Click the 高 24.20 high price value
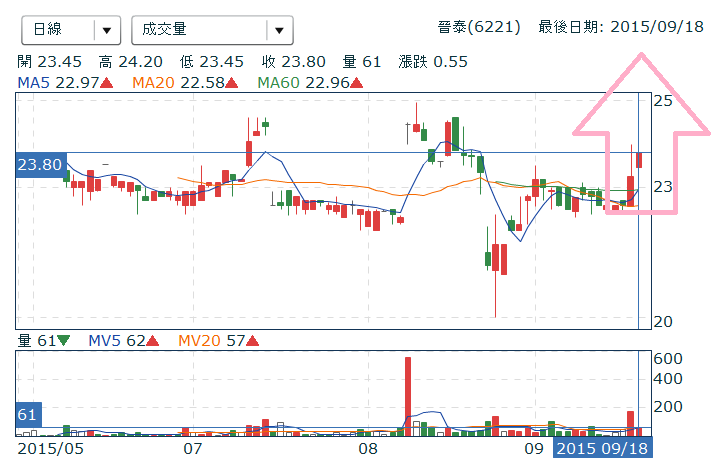The height and width of the screenshot is (466, 711). pyautogui.click(x=131, y=62)
